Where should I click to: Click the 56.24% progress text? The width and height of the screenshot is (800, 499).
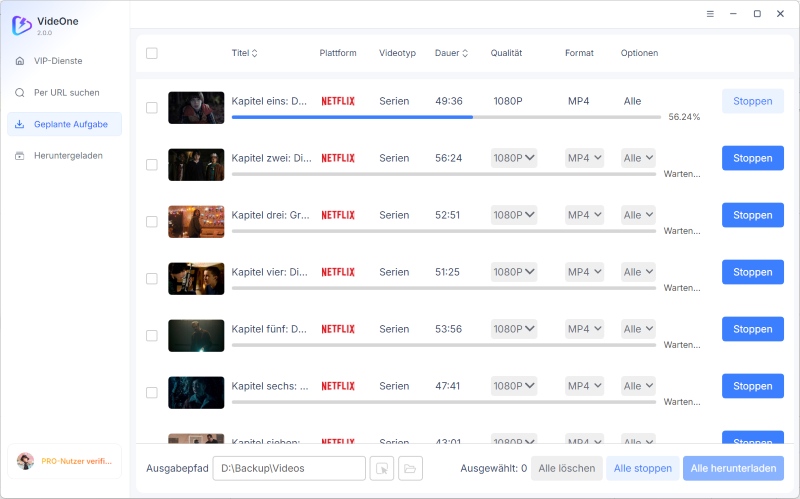684,117
